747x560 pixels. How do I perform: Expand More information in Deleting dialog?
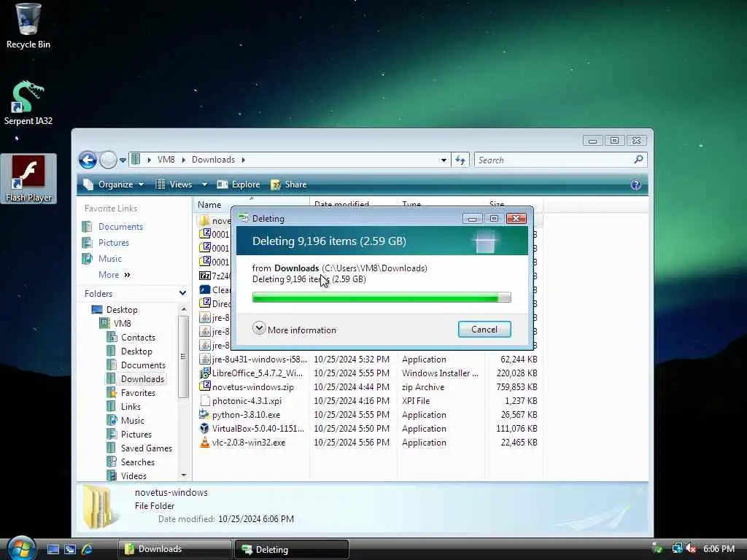(x=295, y=330)
